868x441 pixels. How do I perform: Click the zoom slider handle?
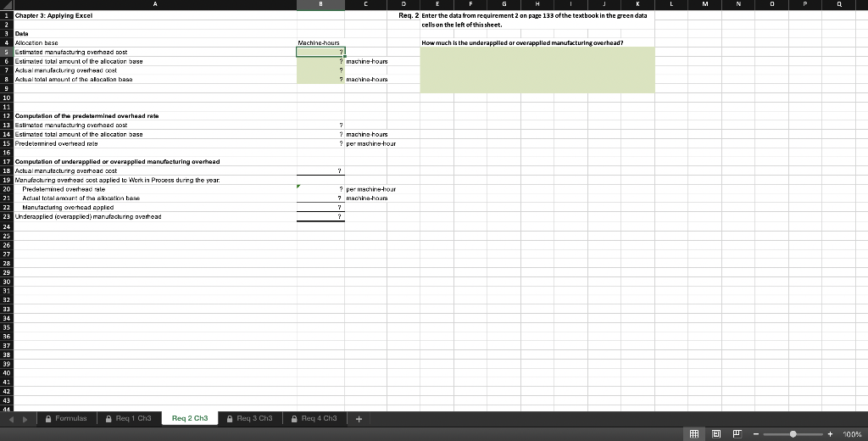[x=793, y=434]
